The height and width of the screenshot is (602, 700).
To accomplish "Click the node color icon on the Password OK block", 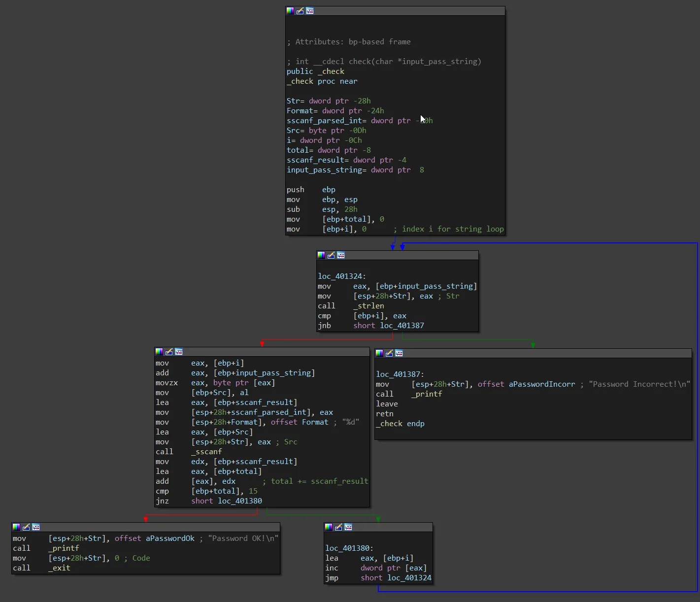I will pos(16,527).
